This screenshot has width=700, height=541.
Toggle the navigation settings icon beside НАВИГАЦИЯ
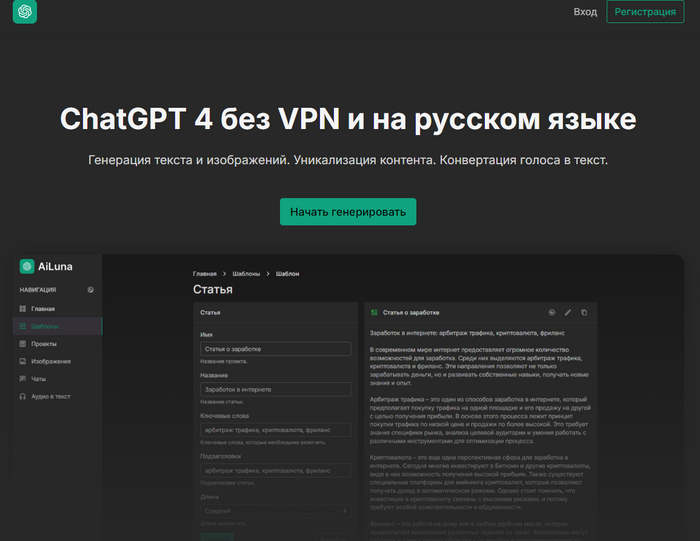point(90,290)
